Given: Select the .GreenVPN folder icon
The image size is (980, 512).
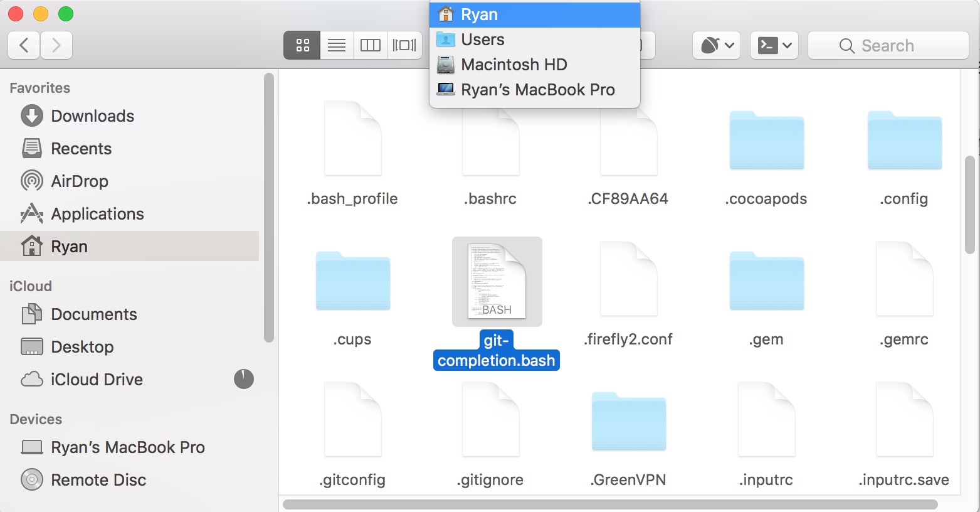Looking at the screenshot, I should (x=629, y=421).
